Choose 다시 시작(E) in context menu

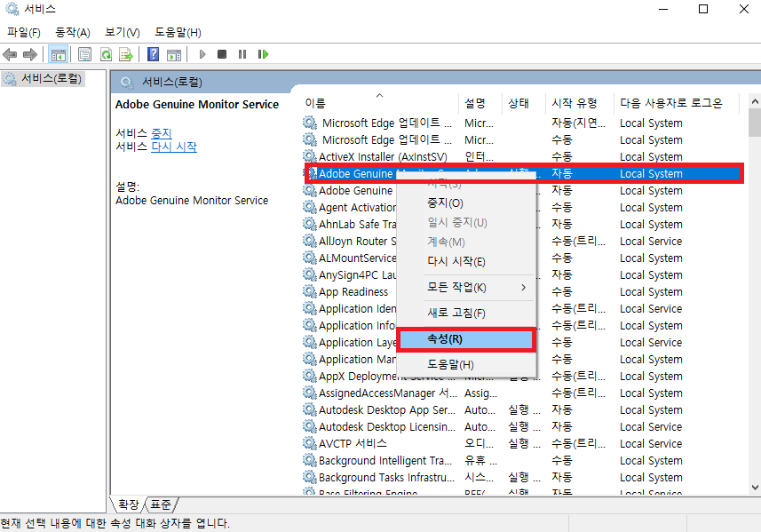click(x=466, y=262)
